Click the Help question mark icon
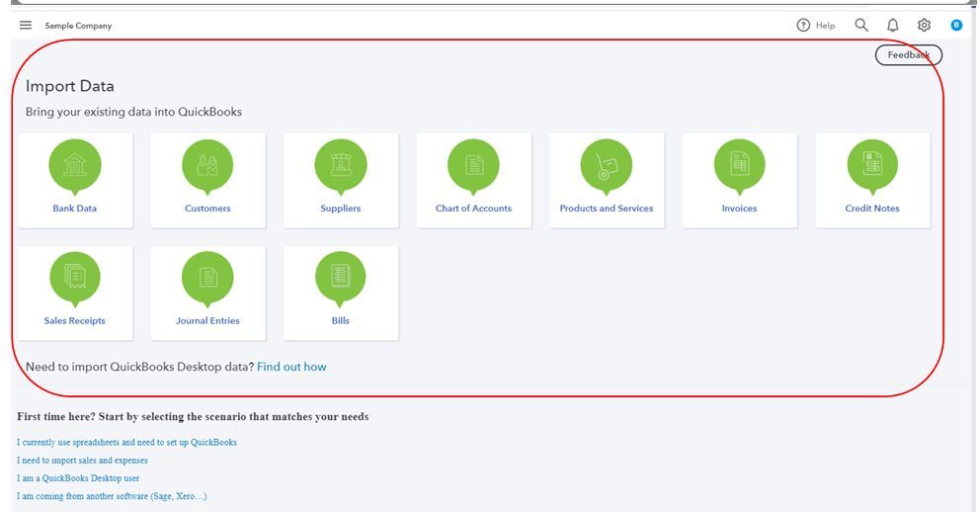980x512 pixels. click(x=803, y=25)
